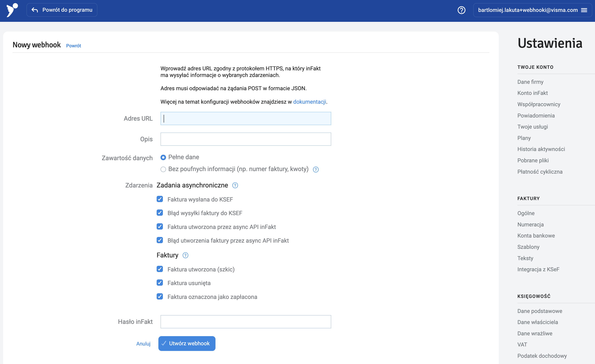The width and height of the screenshot is (595, 364).
Task: Show help for Zadania asynchroniczne section
Action: point(235,185)
